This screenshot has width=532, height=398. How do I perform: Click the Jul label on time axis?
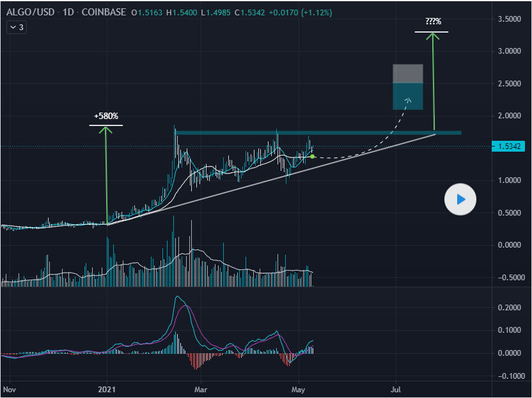pyautogui.click(x=396, y=388)
